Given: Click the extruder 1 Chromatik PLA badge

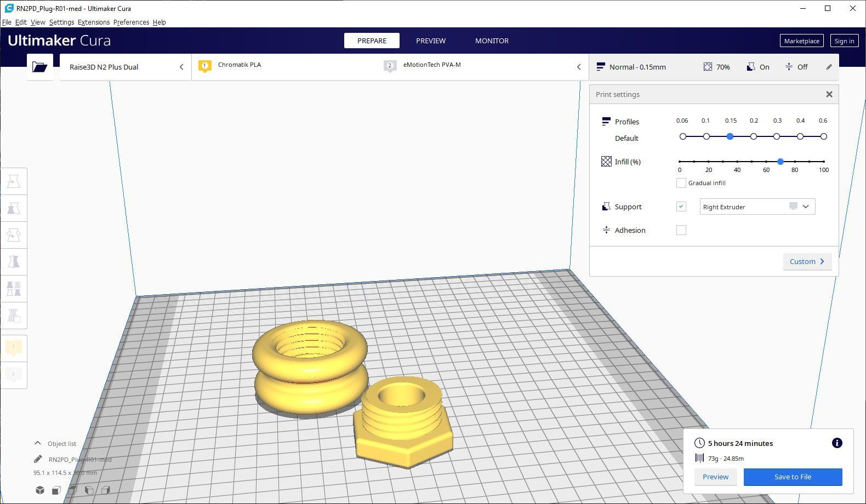Looking at the screenshot, I should coord(205,66).
